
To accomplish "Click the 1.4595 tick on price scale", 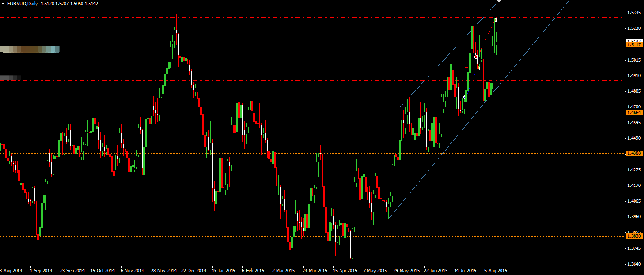I will [635, 123].
